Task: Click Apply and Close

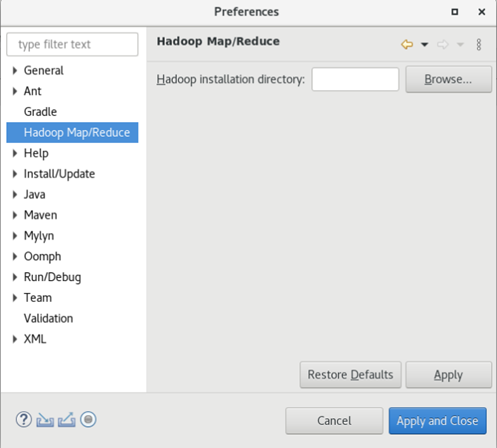Action: [437, 421]
